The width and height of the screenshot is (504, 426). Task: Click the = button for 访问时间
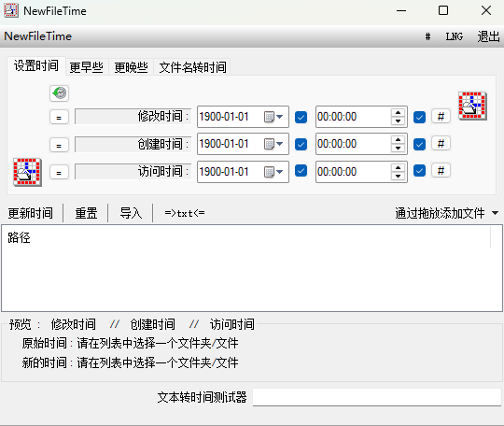(x=59, y=172)
